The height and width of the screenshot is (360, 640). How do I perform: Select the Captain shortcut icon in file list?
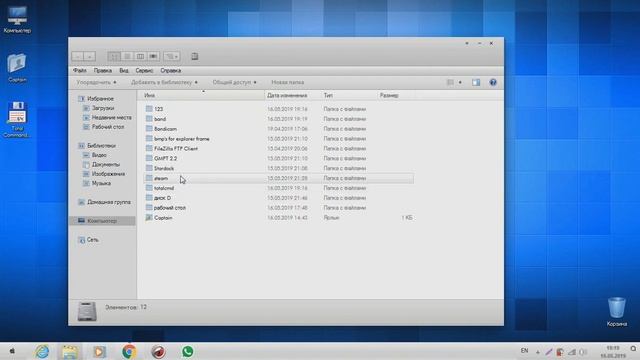149,218
